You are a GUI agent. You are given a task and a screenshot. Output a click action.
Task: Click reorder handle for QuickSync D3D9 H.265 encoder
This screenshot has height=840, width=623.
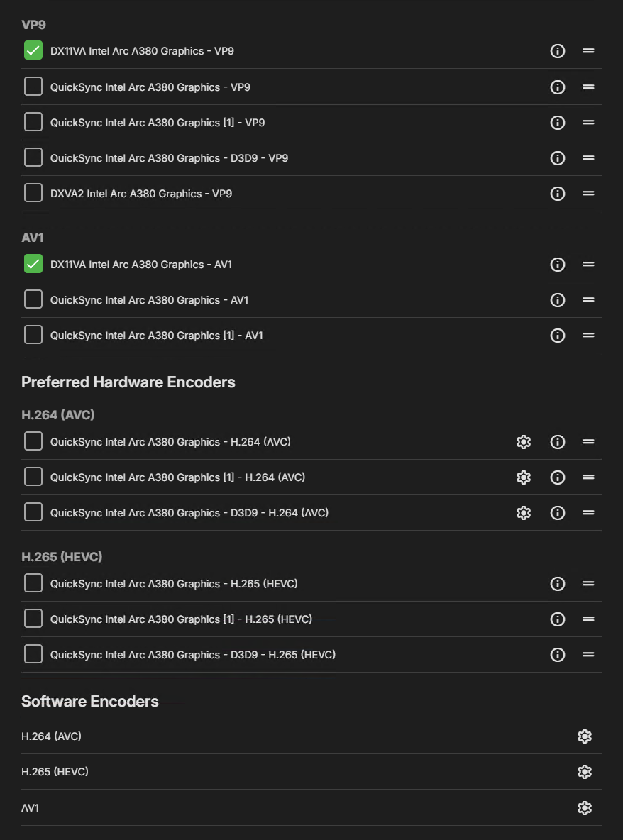click(x=588, y=655)
